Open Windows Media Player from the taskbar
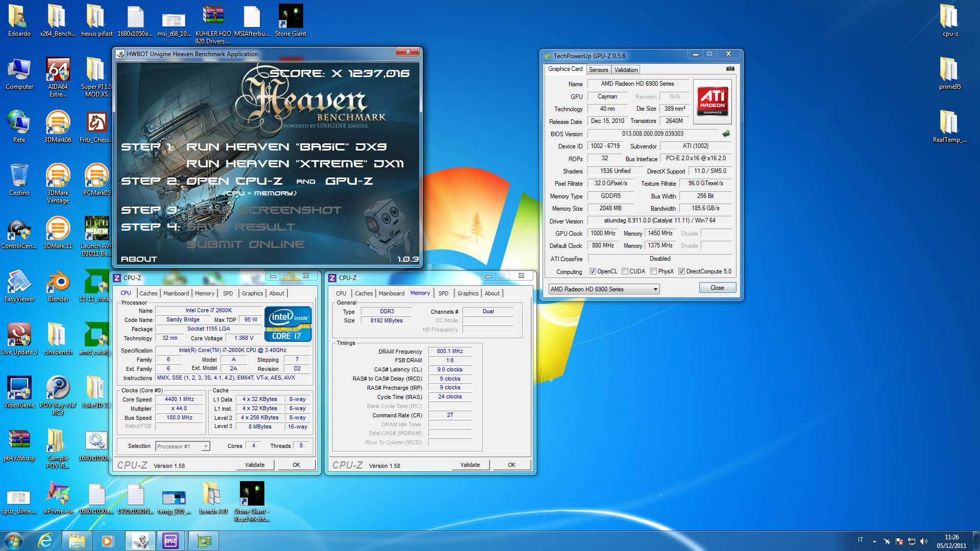Screen dimensions: 980x551 click(108, 540)
